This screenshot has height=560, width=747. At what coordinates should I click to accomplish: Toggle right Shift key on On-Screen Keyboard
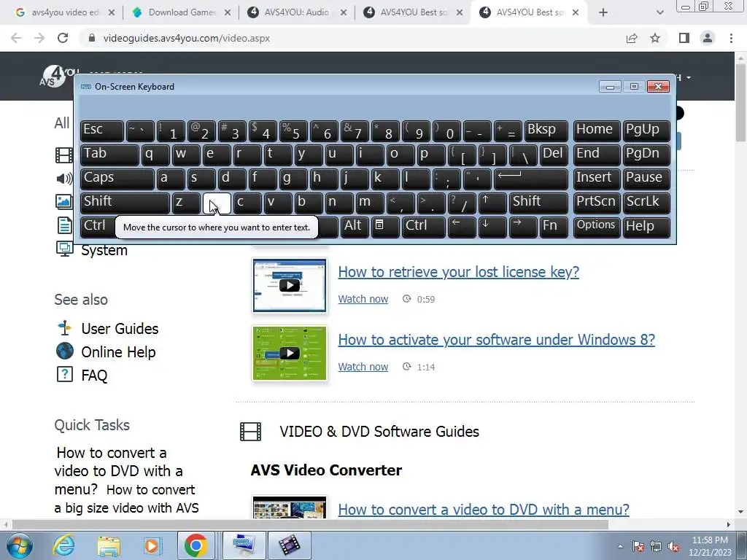click(539, 203)
